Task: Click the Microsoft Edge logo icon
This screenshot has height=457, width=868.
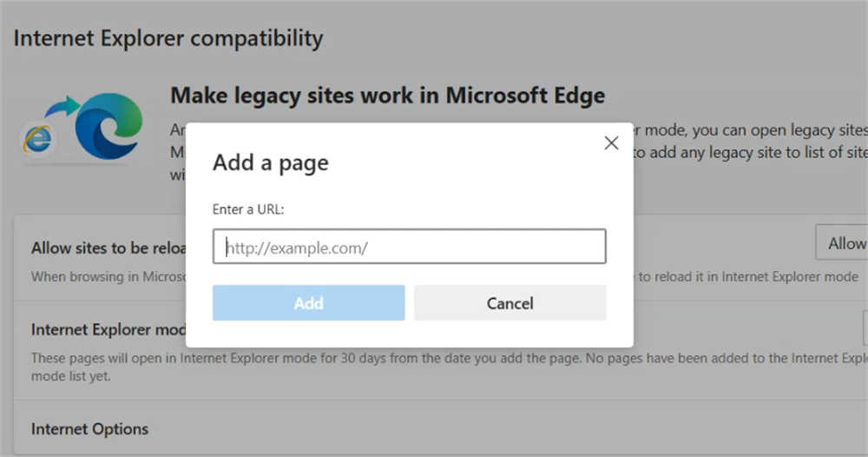Action: [108, 125]
